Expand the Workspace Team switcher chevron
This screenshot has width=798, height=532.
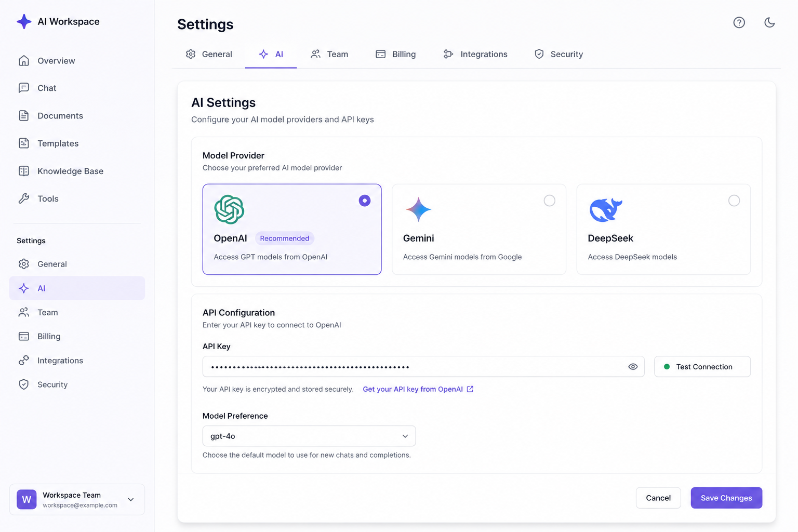[131, 499]
